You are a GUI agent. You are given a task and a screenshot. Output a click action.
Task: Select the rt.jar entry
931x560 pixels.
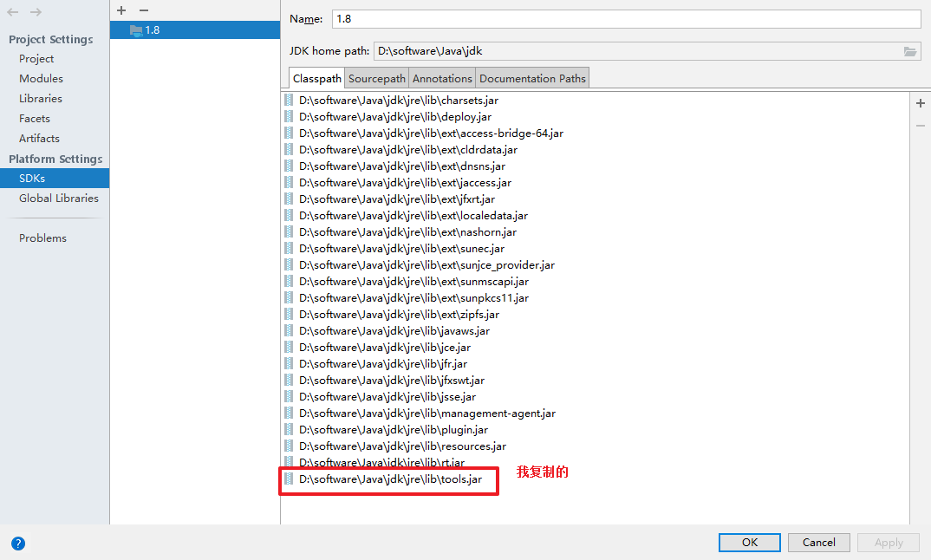pyautogui.click(x=381, y=462)
